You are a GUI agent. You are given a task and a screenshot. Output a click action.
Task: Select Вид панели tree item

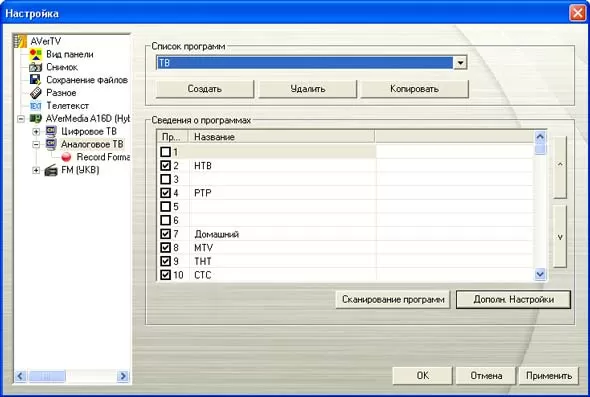pos(70,54)
